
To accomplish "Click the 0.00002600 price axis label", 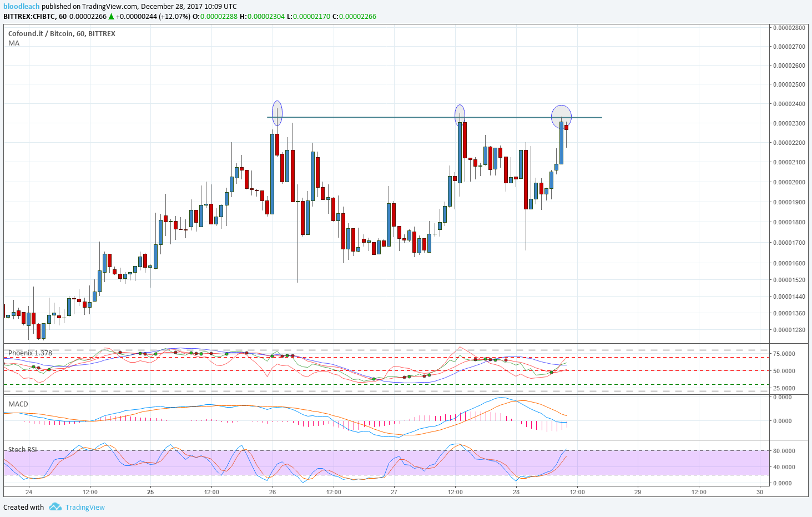I will [x=789, y=66].
